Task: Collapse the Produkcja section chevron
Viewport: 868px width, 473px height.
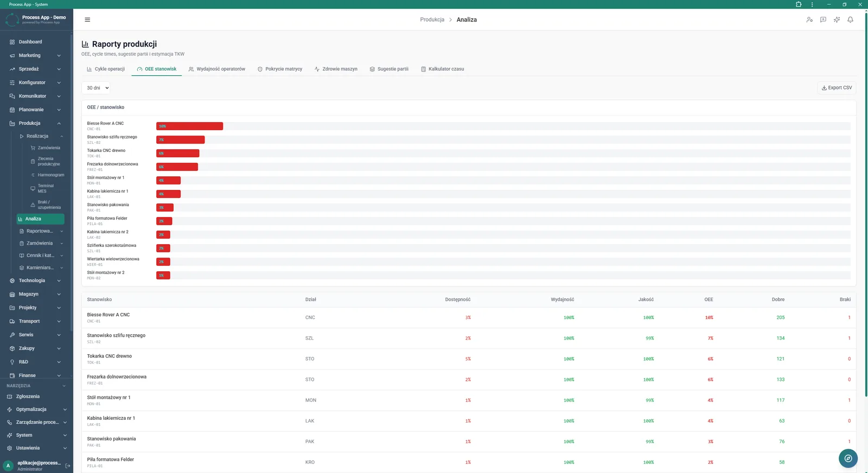Action: (x=59, y=123)
